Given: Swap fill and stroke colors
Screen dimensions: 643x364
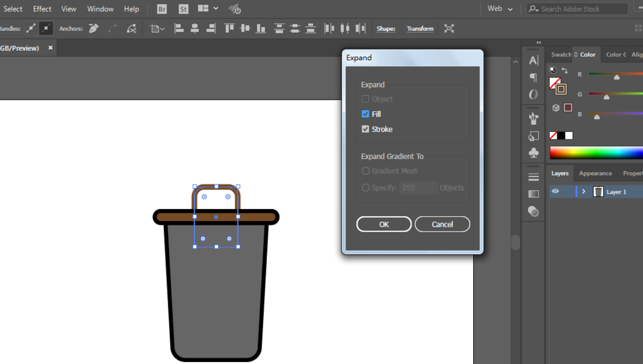Looking at the screenshot, I should point(565,71).
